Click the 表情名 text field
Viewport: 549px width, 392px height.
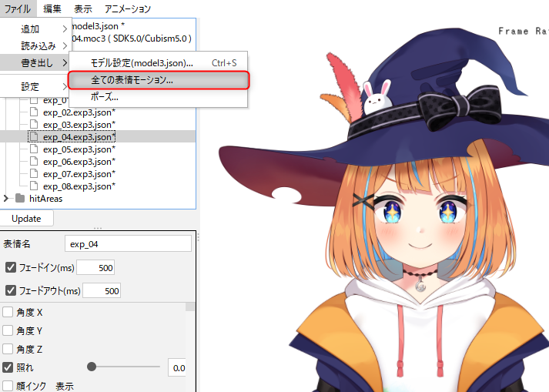pos(128,244)
